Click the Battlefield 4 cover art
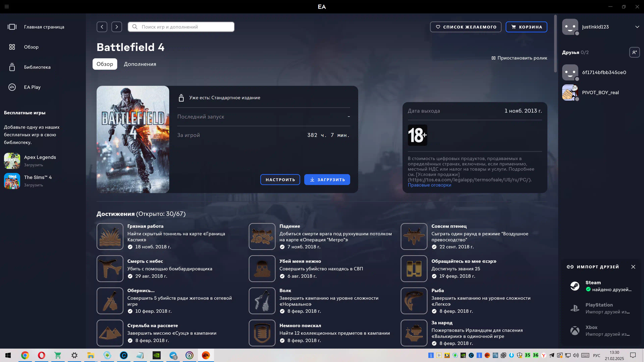The image size is (644, 362). coord(133,139)
